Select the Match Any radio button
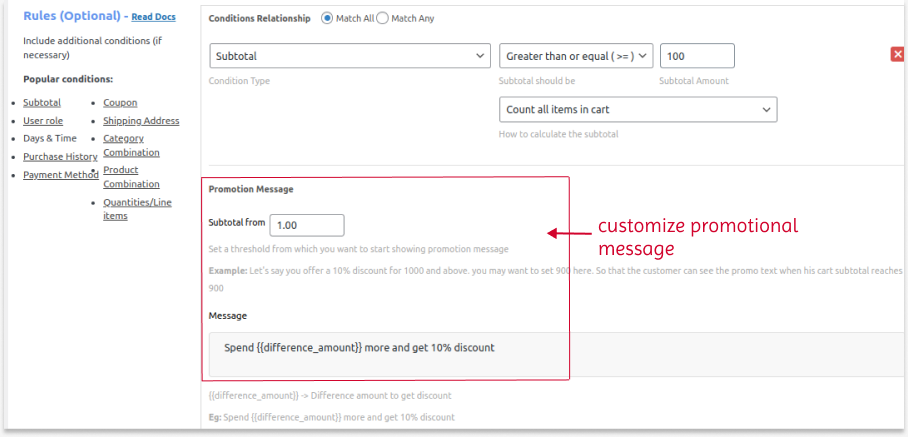 pyautogui.click(x=382, y=19)
